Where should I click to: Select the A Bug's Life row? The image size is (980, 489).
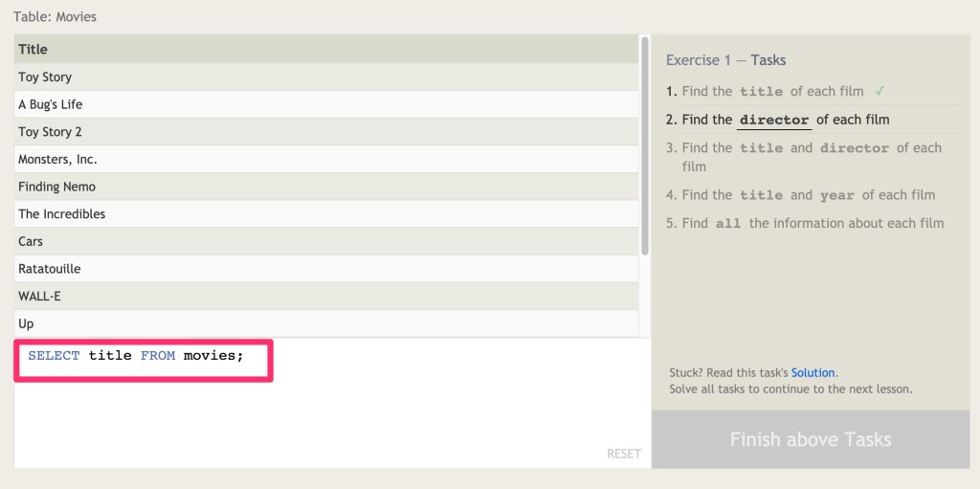tap(325, 104)
